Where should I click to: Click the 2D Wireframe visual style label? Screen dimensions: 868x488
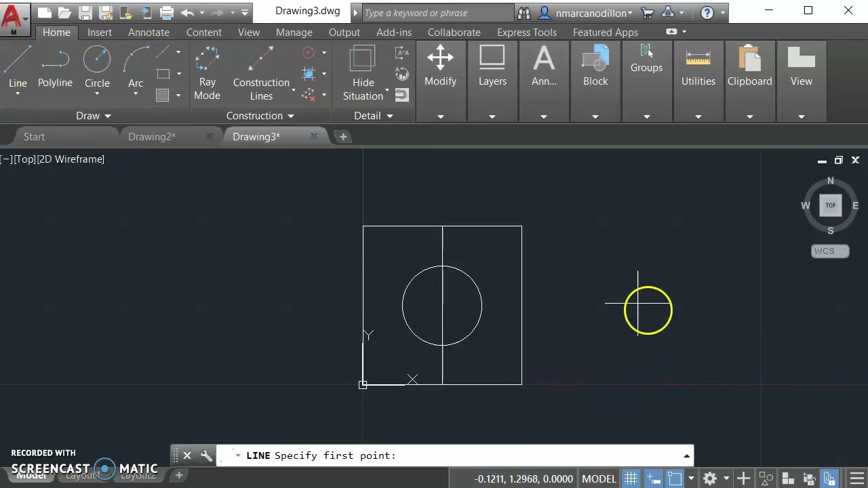[x=71, y=159]
